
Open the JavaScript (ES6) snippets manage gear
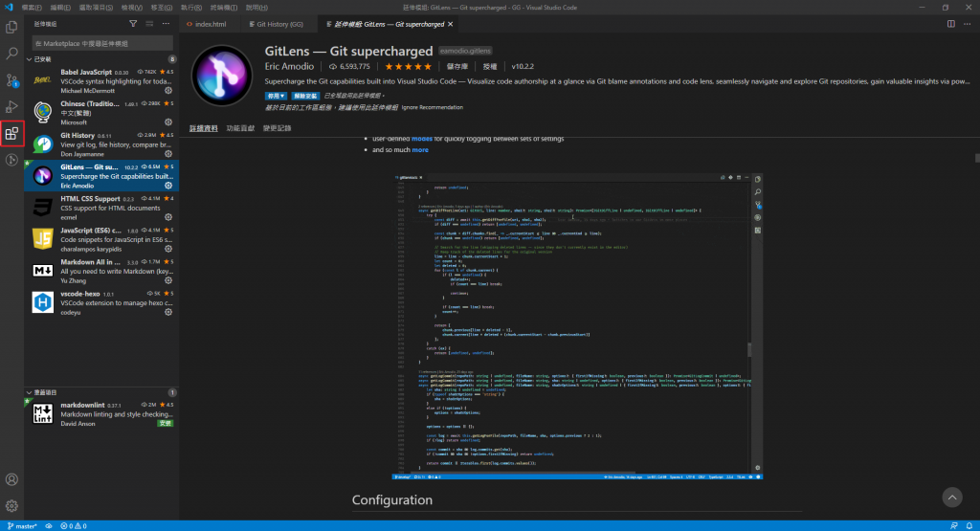click(x=168, y=249)
